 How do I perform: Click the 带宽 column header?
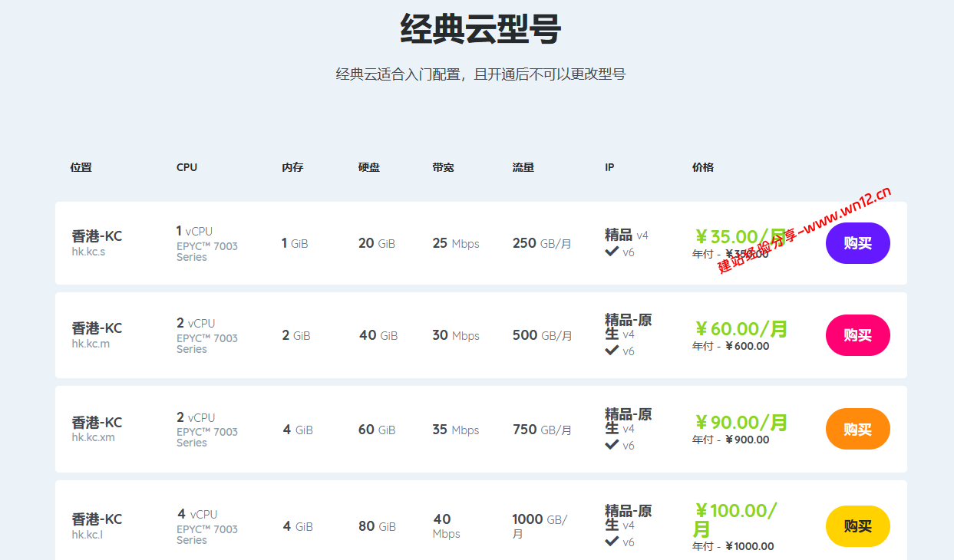coord(443,167)
